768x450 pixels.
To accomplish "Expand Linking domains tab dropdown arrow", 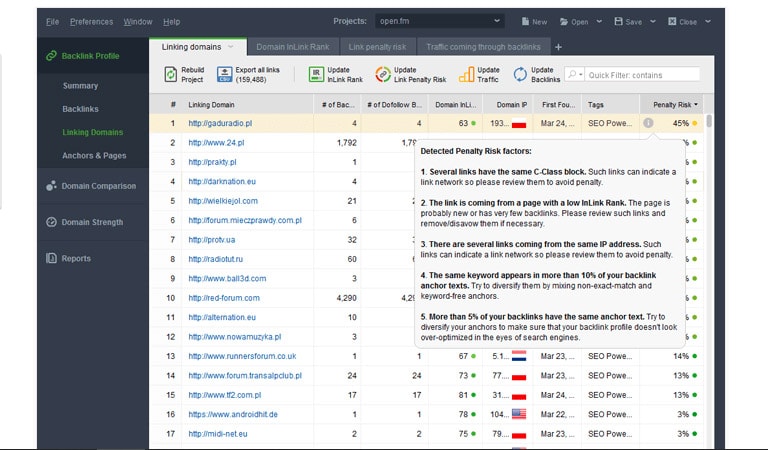I will tap(231, 47).
